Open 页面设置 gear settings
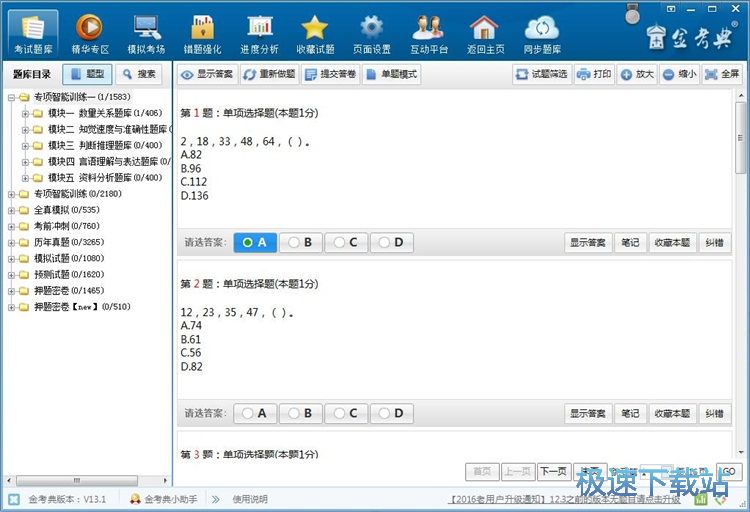The width and height of the screenshot is (750, 512). (372, 34)
